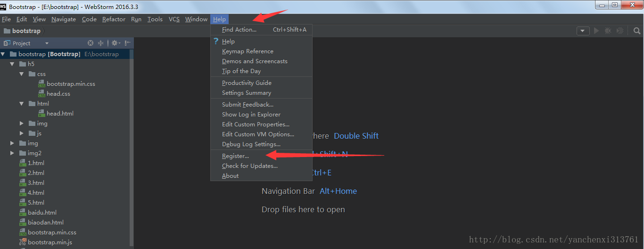Expand the top-level img folder

(12, 143)
